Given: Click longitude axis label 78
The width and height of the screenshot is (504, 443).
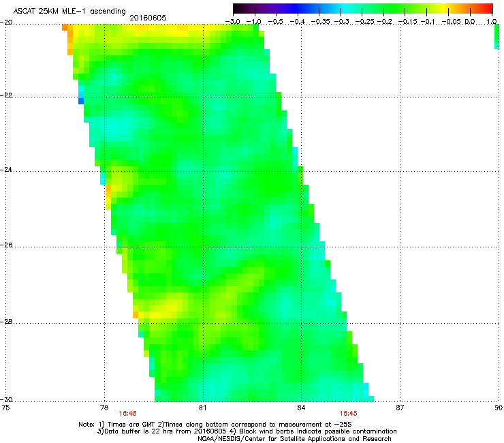Looking at the screenshot, I should (104, 408).
